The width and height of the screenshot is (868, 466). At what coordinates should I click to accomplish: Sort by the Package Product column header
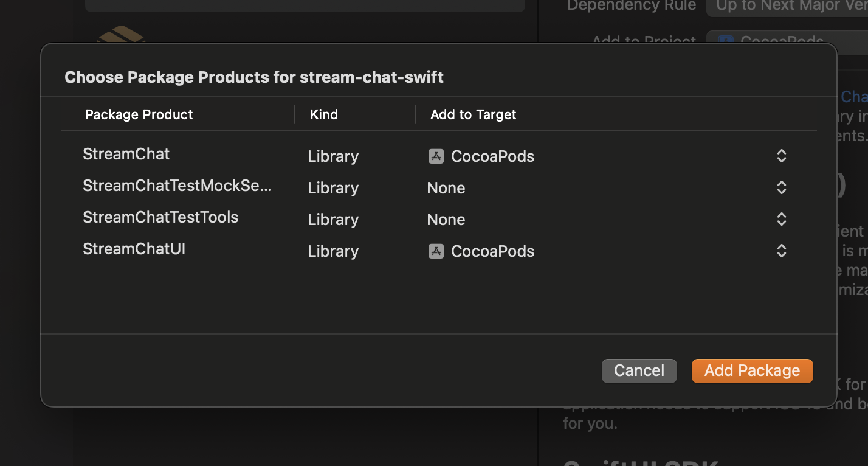coord(139,114)
